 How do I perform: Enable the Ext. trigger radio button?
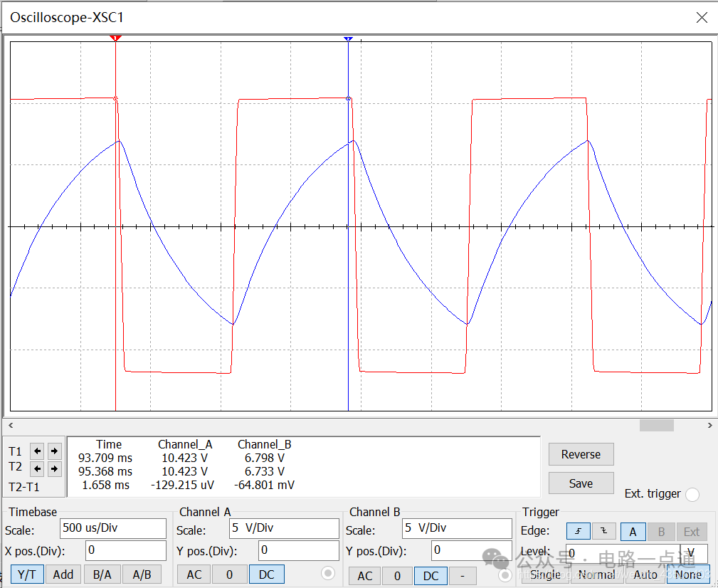tap(692, 495)
